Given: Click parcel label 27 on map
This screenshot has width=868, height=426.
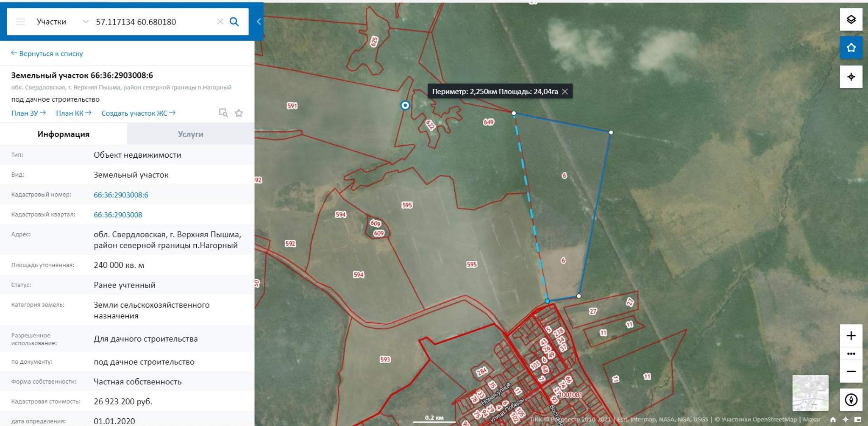Looking at the screenshot, I should [593, 312].
